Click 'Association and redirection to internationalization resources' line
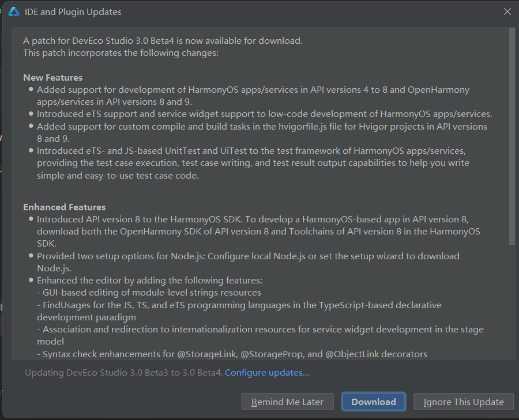 click(260, 335)
